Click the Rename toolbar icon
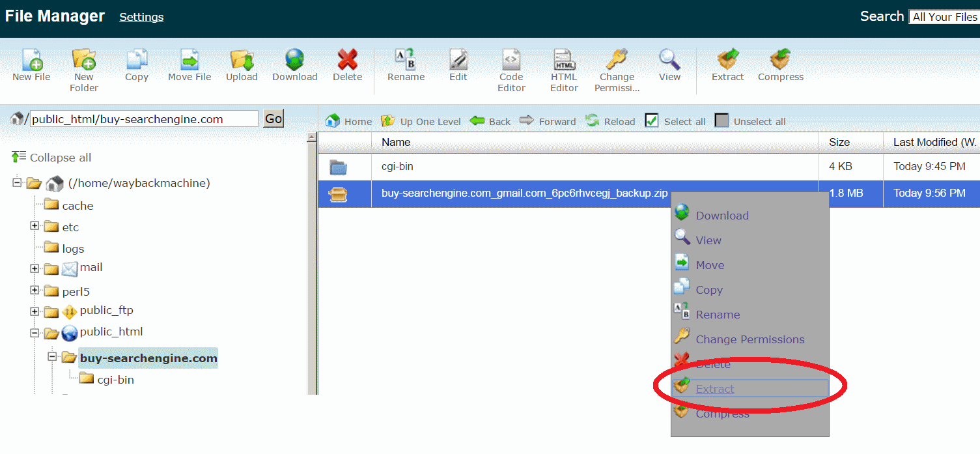Screen dimensions: 980x454 [406, 61]
